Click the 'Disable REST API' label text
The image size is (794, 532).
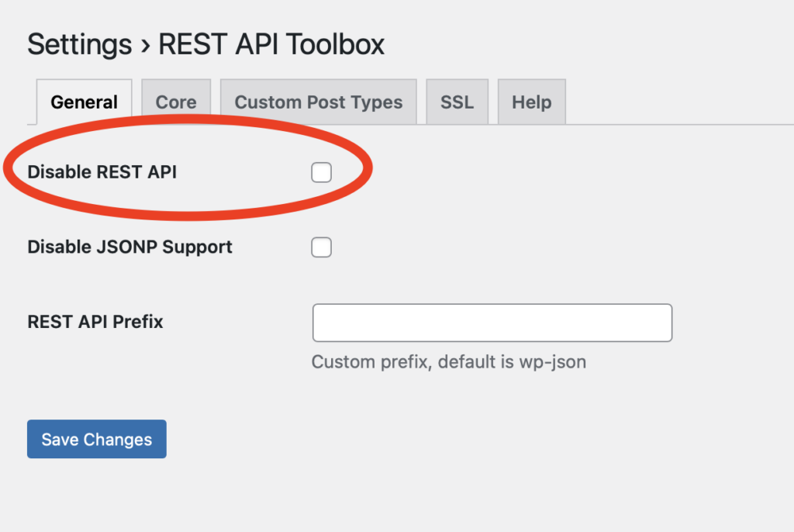click(102, 171)
